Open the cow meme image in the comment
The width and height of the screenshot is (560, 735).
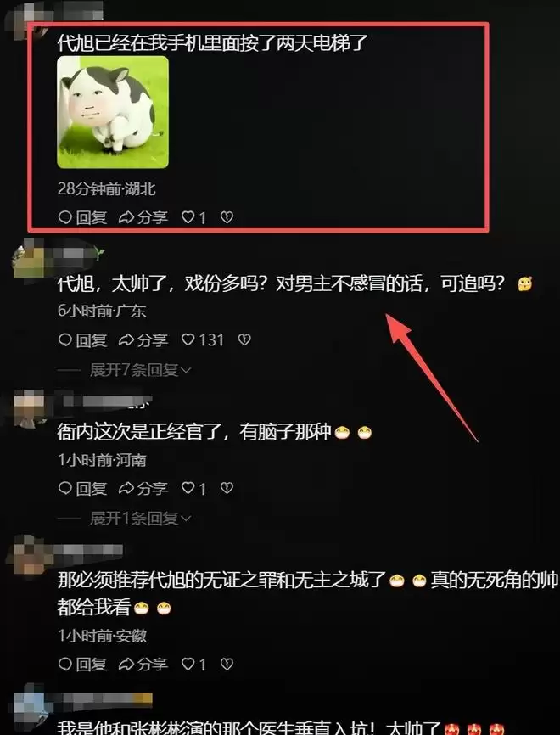(x=113, y=112)
